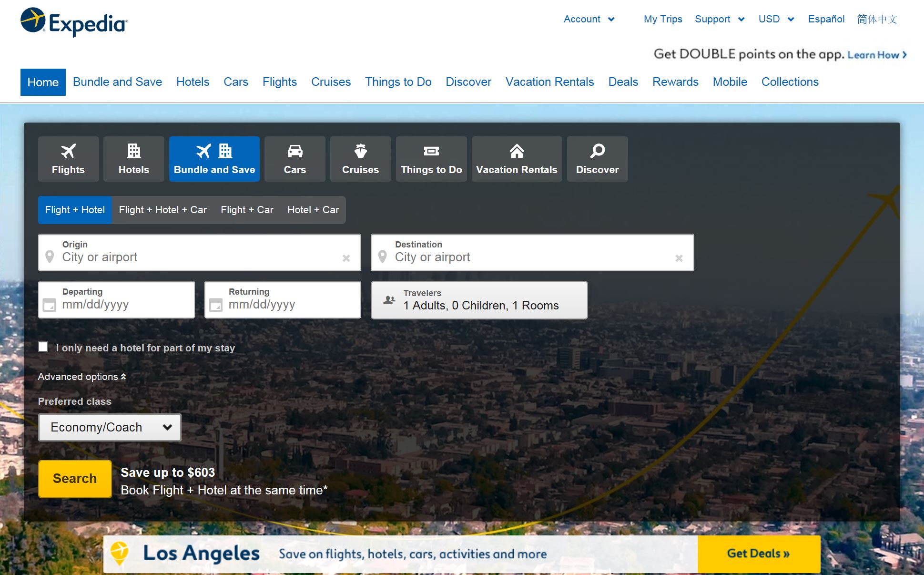Clear the Origin field with the X

pos(346,258)
